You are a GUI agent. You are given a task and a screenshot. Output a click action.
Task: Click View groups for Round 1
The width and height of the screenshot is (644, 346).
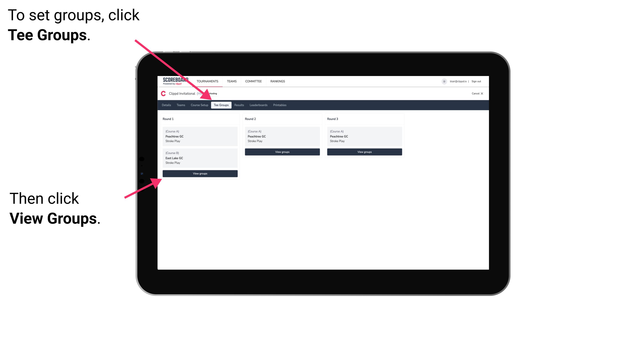click(200, 173)
